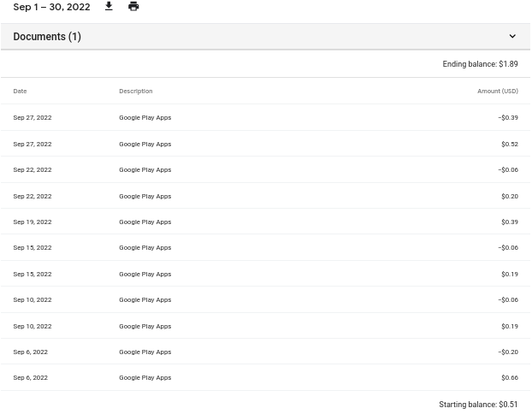Viewport: 532px width, 420px height.
Task: Click Google Play Apps in the $0.52 row
Action: [x=145, y=144]
